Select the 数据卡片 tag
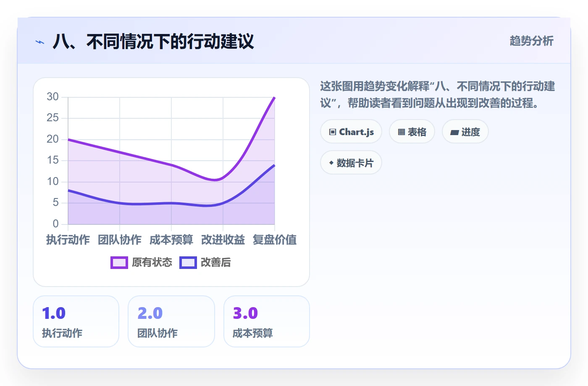The width and height of the screenshot is (588, 386). point(351,163)
